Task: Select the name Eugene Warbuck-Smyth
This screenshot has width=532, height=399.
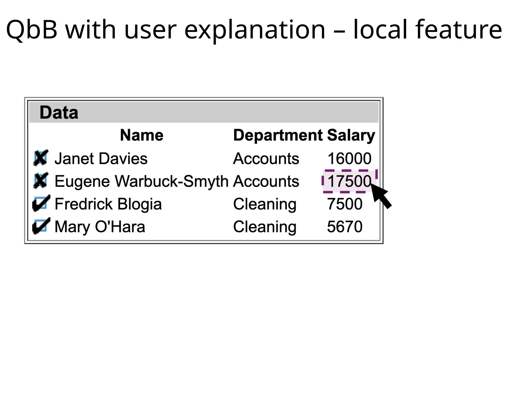Action: 141,181
